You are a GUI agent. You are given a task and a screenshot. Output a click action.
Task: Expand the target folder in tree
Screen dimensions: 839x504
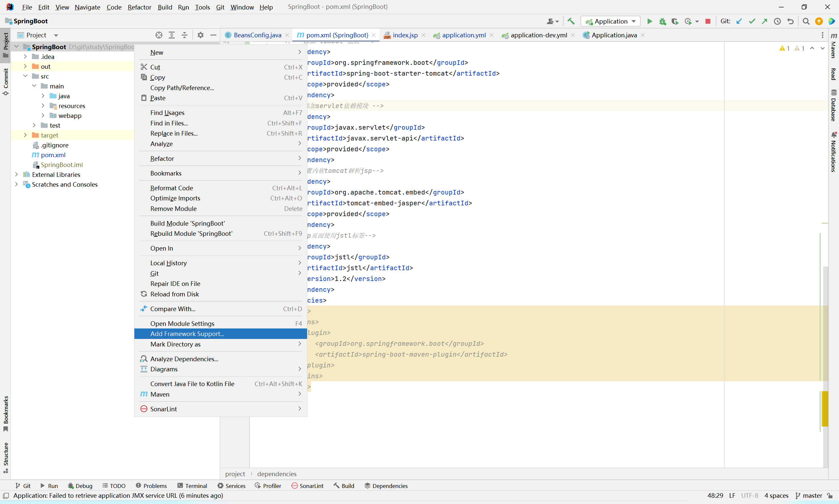25,135
